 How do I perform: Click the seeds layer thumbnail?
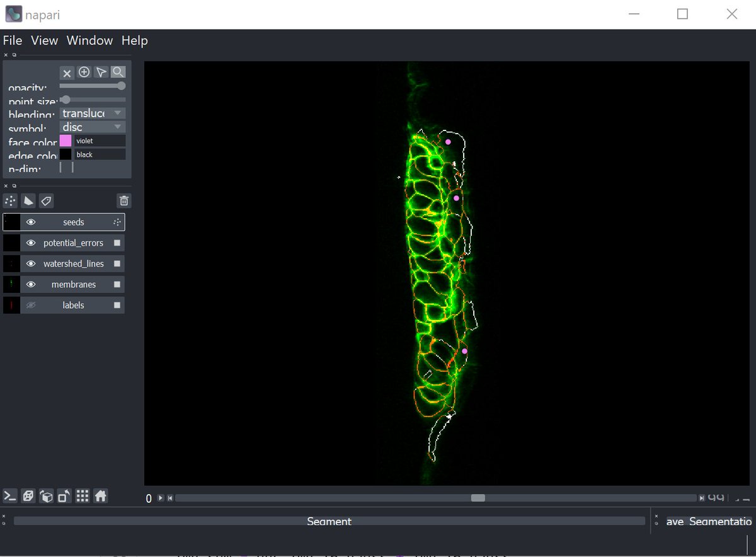point(11,222)
